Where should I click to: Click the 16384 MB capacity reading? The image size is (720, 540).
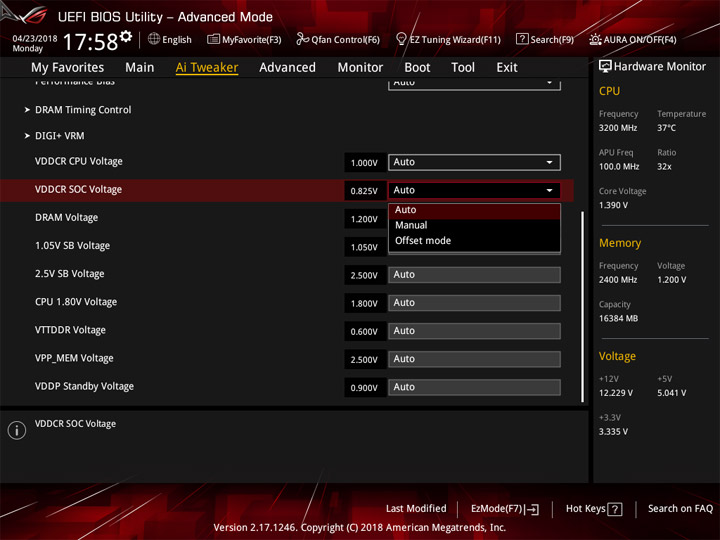tap(618, 318)
